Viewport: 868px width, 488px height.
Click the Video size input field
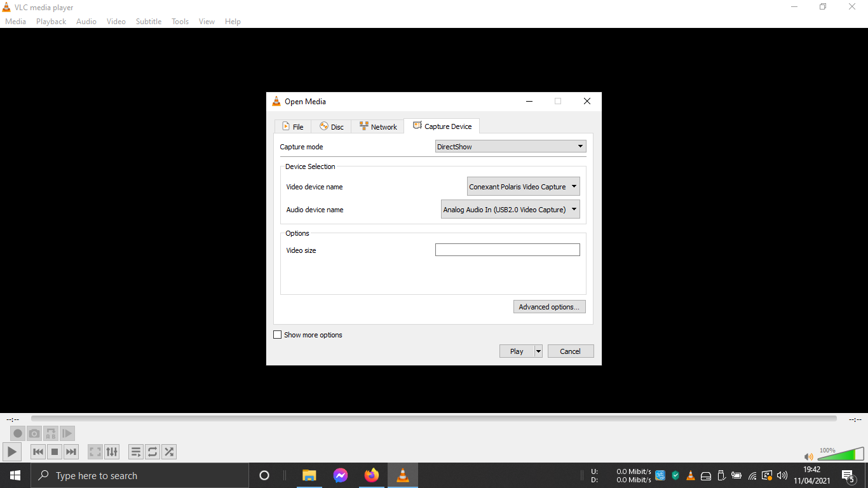(507, 250)
